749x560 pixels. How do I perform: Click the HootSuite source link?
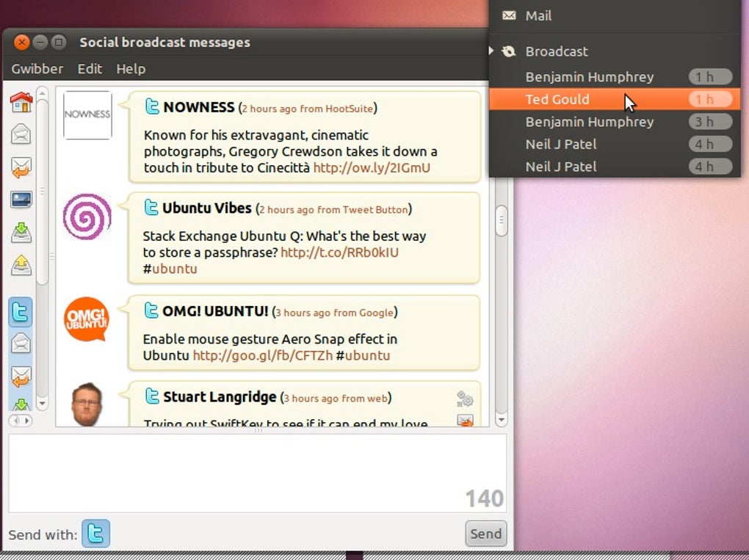pyautogui.click(x=349, y=109)
